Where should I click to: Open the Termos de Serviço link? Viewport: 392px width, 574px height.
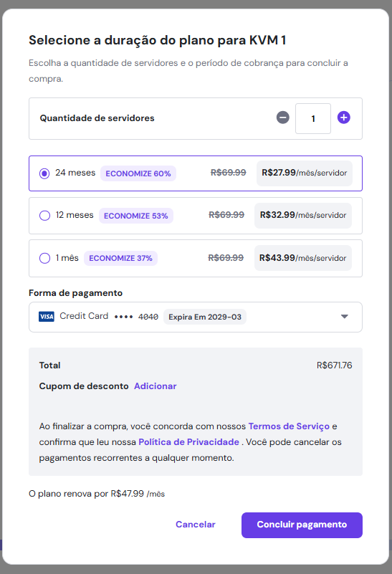(289, 426)
